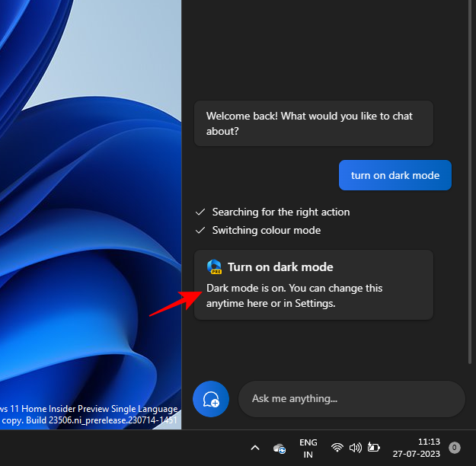Click the battery charging icon

[374, 448]
